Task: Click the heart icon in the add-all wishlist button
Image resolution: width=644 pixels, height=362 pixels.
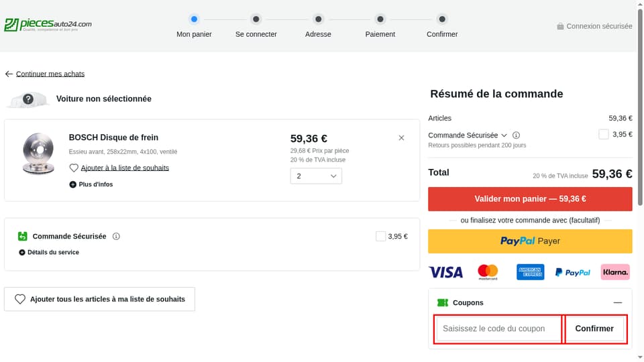Action: coord(19,299)
